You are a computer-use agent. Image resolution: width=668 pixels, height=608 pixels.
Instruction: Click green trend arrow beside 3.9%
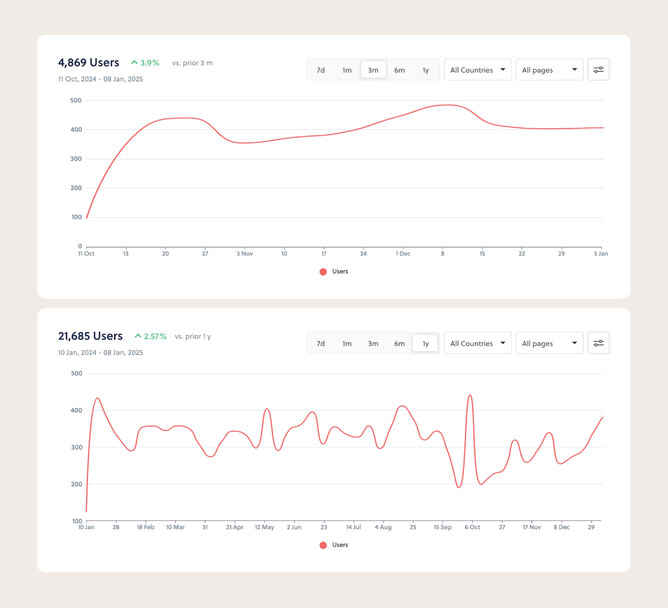(x=135, y=63)
